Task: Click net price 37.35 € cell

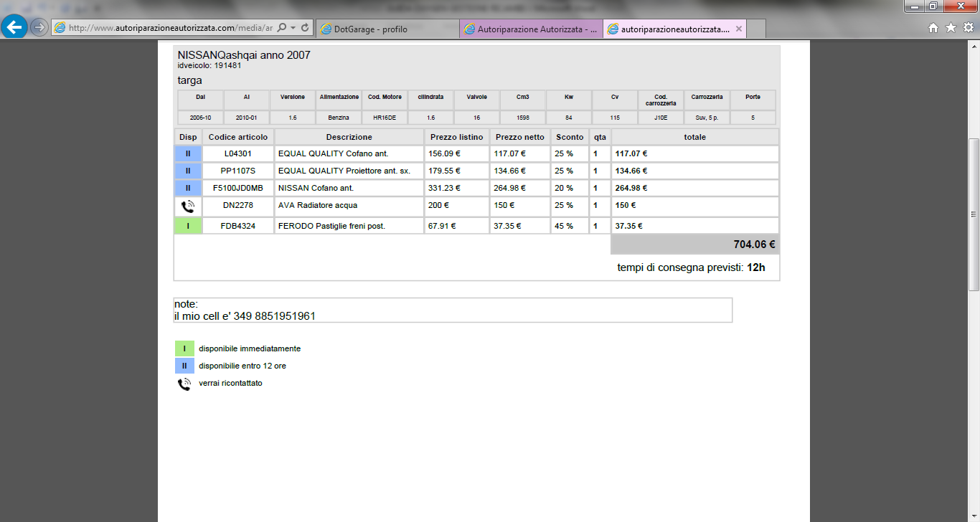Action: pos(520,226)
